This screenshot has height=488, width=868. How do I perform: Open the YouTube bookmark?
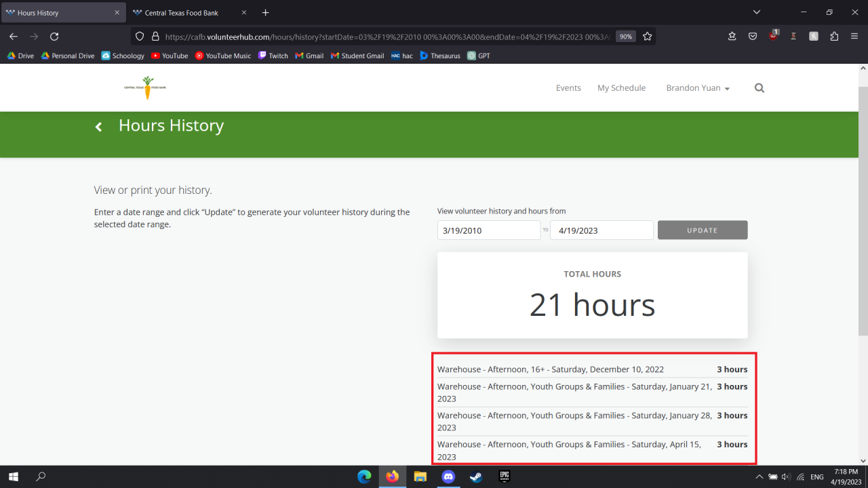[x=170, y=56]
